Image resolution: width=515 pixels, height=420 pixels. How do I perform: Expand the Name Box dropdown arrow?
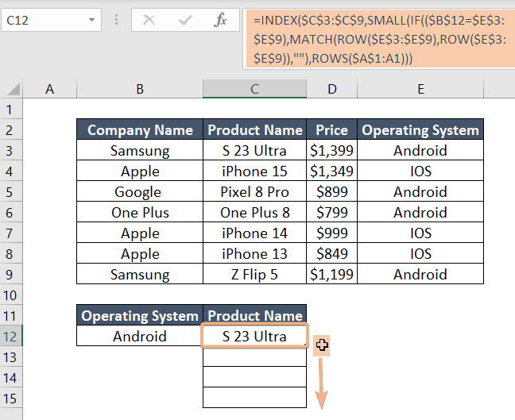point(91,20)
